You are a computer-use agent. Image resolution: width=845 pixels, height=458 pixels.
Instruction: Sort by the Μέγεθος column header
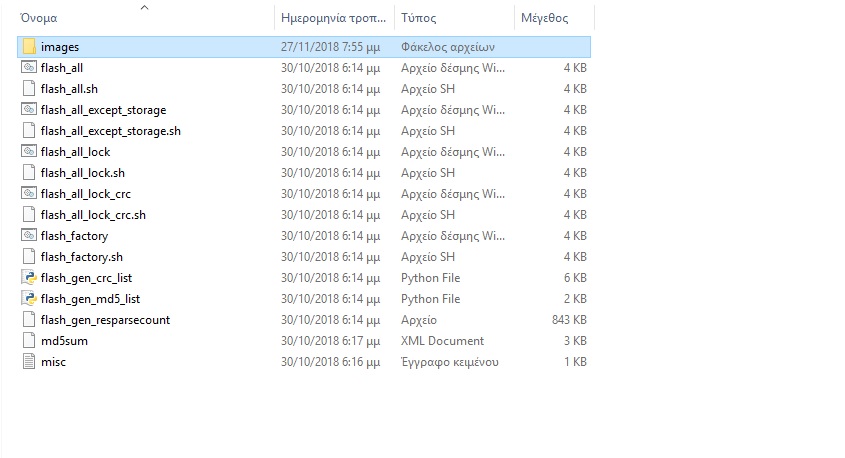click(545, 19)
